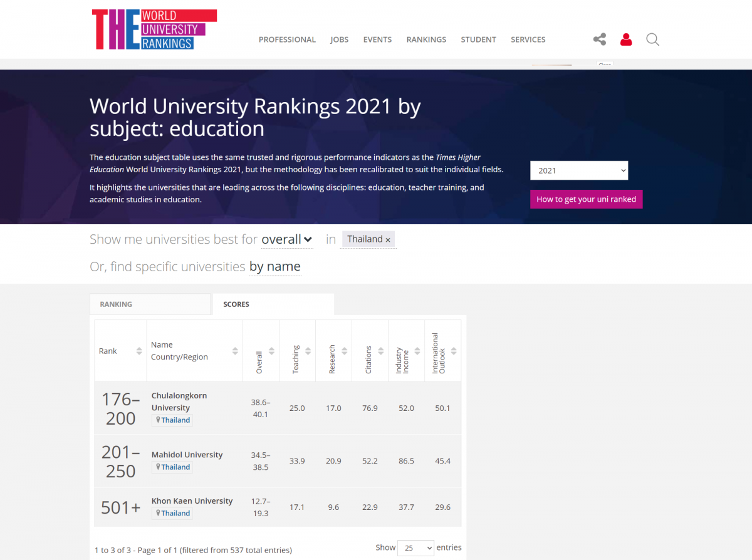The width and height of the screenshot is (752, 560).
Task: Click Khon Kaen industry income 37.7
Action: pos(407,507)
